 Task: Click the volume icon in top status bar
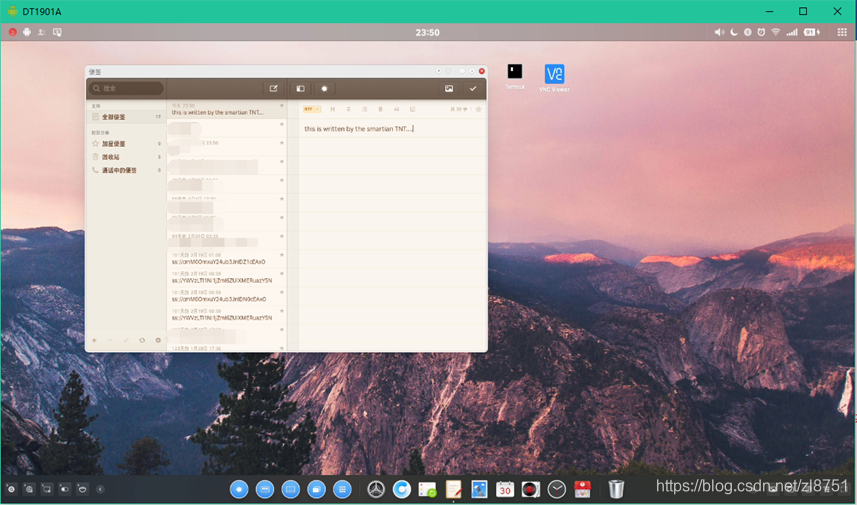pos(719,32)
